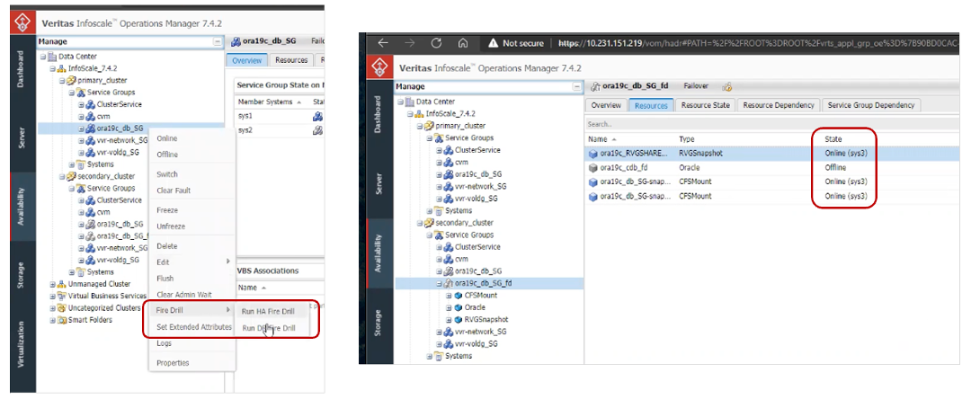Viewport: 980px width, 399px height.
Task: Click the sys2 state icon in context-menu window
Action: pos(317,130)
